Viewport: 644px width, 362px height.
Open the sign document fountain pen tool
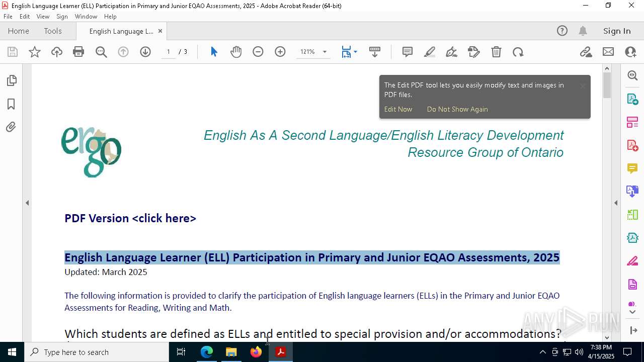(x=452, y=52)
